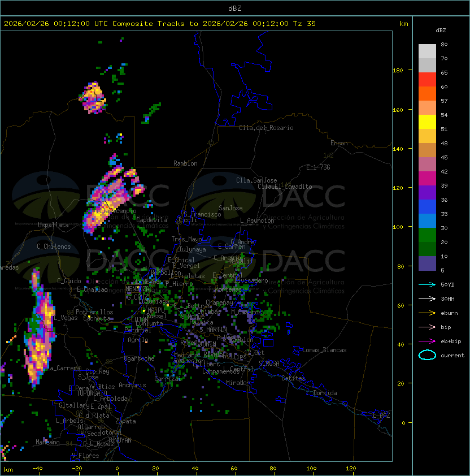The image size is (470, 476).
Task: Click the 'La_Carrera' place label
Action: [x=63, y=368]
